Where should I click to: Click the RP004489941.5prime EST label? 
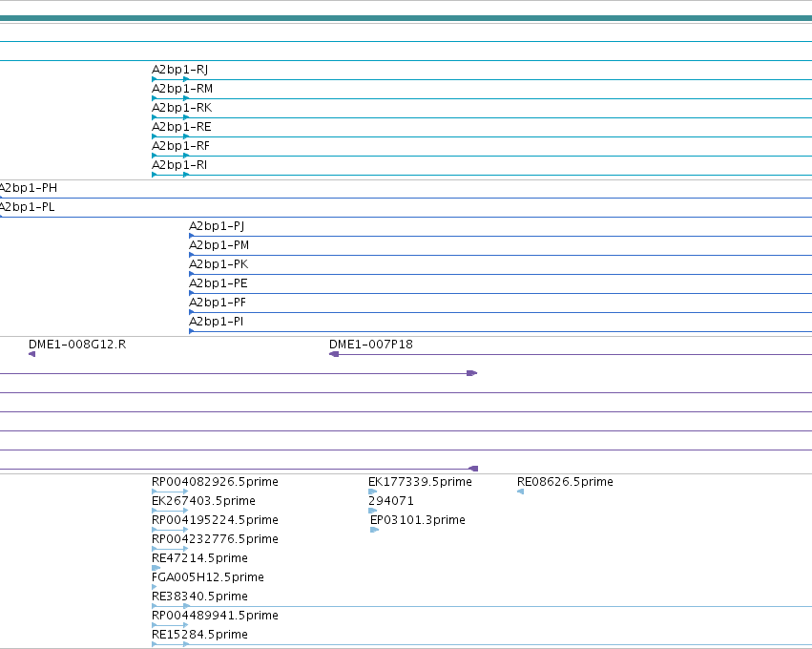click(215, 616)
